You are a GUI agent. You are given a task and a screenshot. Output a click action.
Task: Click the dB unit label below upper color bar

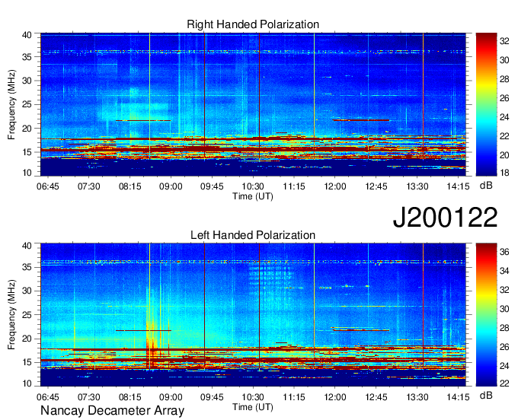click(486, 186)
